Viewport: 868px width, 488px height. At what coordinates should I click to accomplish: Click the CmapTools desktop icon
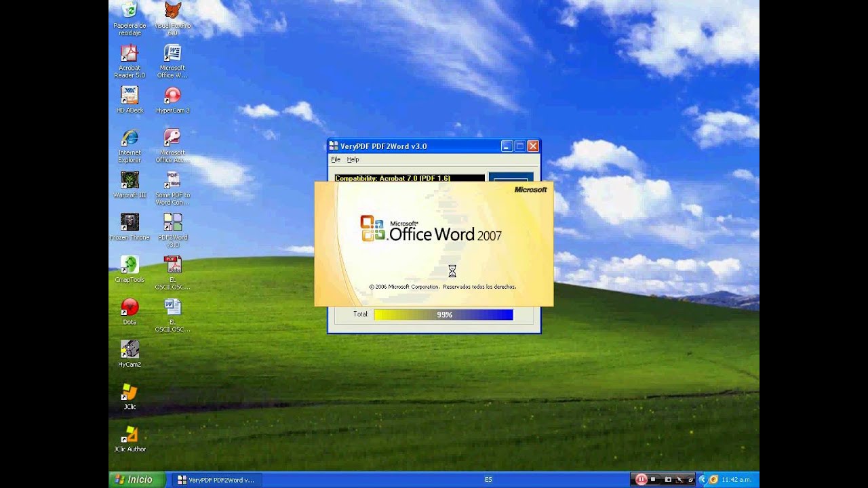tap(130, 269)
